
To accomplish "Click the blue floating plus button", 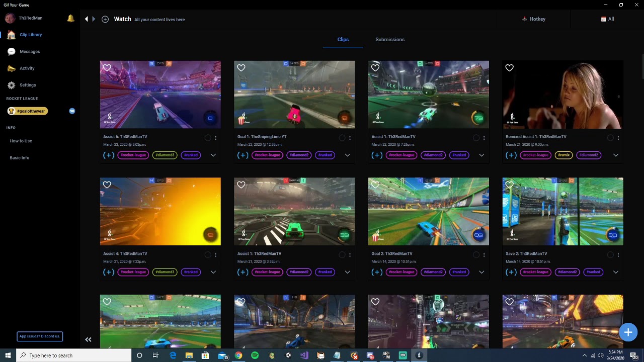I will [x=628, y=332].
